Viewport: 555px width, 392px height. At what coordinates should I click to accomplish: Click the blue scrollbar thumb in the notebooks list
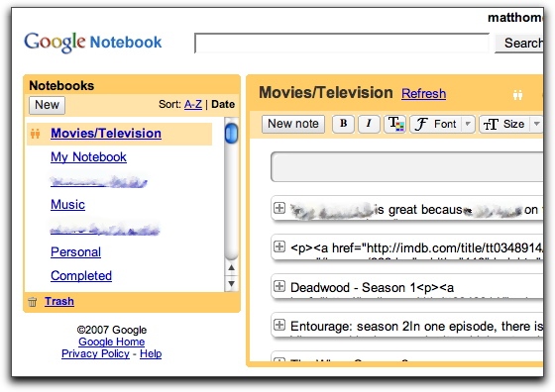(232, 134)
